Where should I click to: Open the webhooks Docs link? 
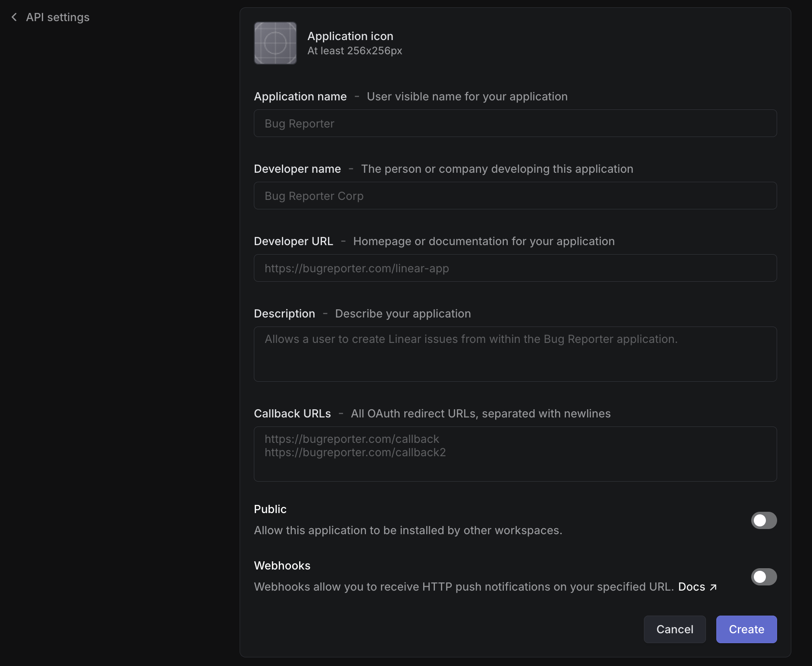pos(691,587)
